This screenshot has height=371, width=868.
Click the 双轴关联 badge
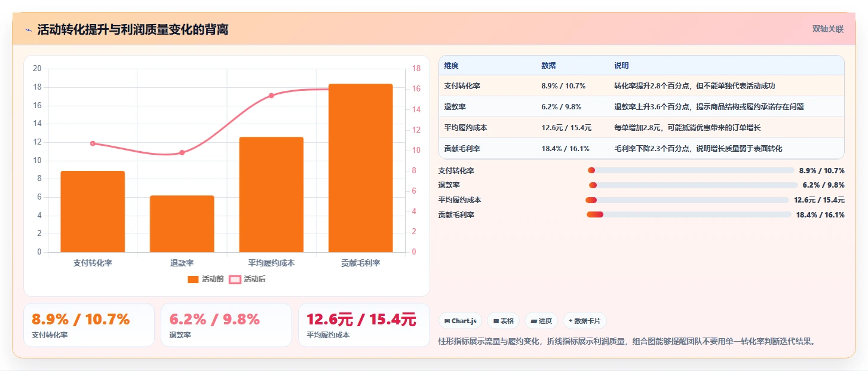coord(827,29)
